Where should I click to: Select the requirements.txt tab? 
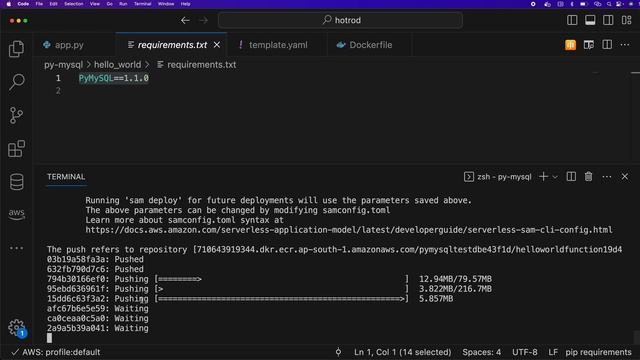(172, 45)
